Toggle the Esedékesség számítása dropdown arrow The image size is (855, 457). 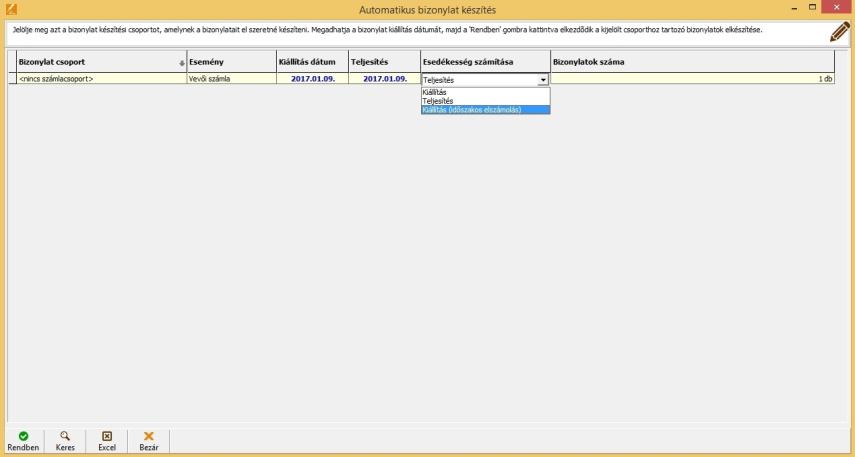(543, 79)
